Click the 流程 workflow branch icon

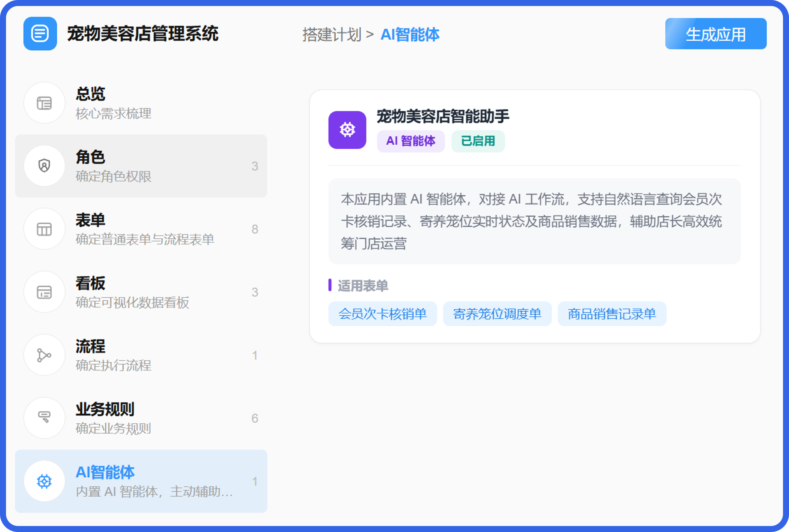44,355
